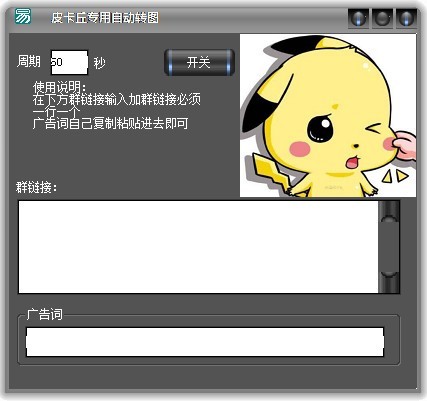427x401 pixels.
Task: Click the 广告词 group box label
Action: [x=45, y=314]
